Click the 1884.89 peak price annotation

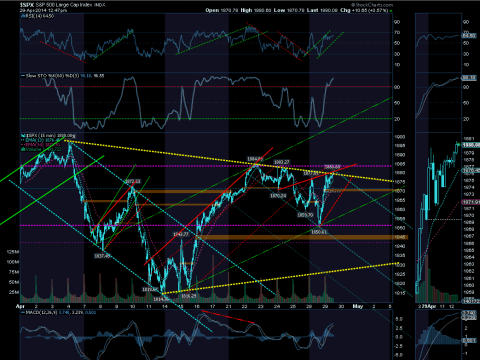pyautogui.click(x=255, y=159)
